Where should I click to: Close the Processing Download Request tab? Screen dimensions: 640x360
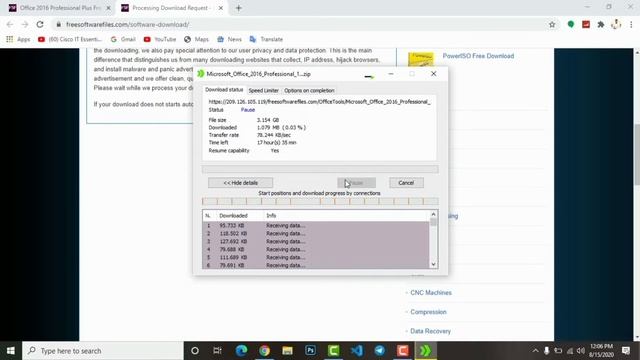coord(220,8)
